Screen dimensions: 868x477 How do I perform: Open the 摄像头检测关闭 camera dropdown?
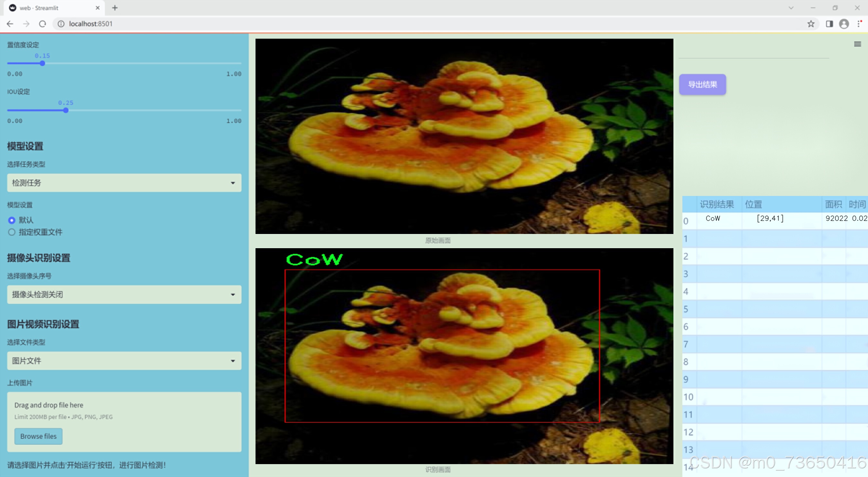[124, 295]
